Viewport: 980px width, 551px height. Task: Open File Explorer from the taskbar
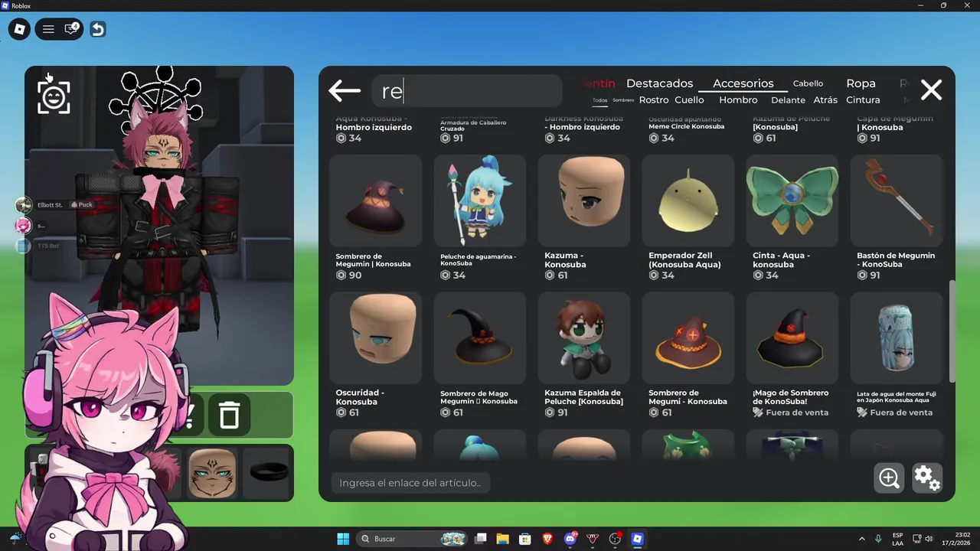tap(502, 539)
